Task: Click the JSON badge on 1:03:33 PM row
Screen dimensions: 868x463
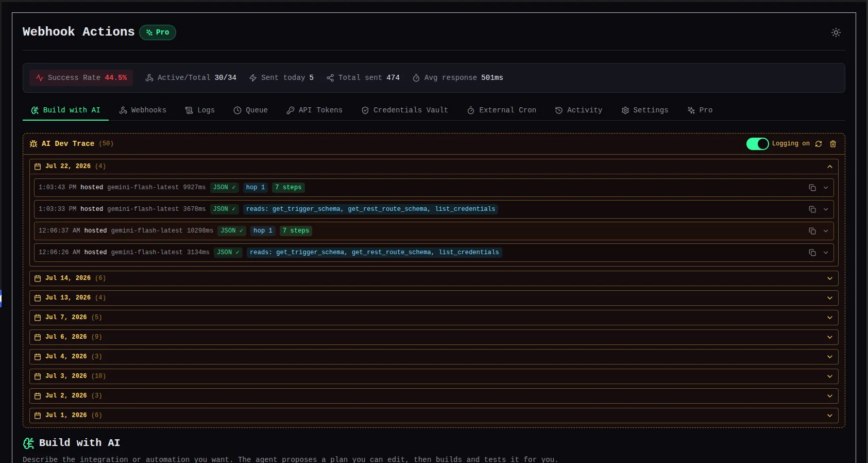Action: [224, 209]
